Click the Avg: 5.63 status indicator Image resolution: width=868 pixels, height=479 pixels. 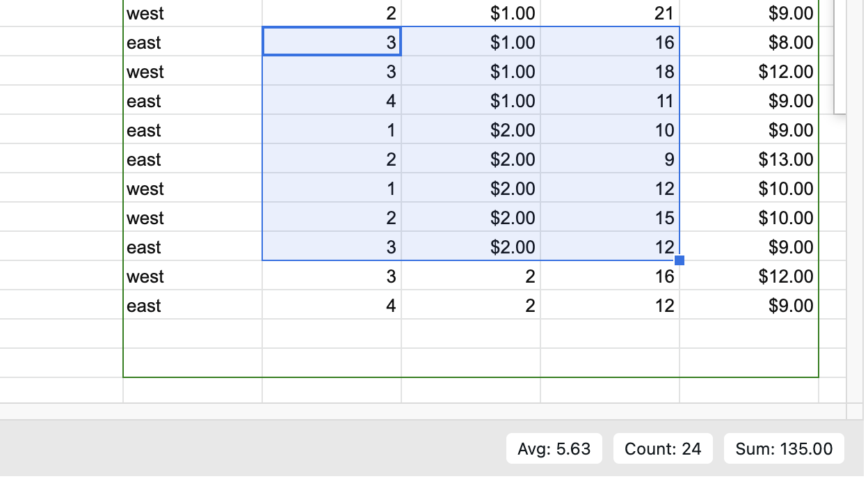554,449
